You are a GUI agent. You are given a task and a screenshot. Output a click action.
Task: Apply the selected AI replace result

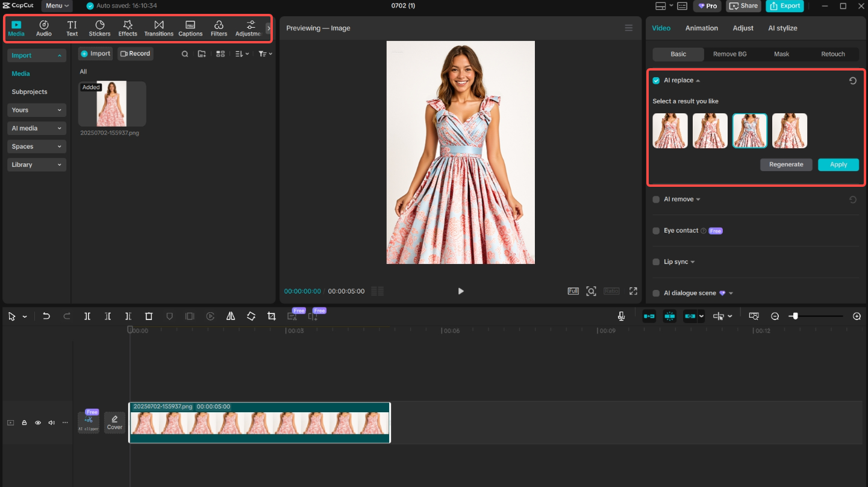coord(838,164)
